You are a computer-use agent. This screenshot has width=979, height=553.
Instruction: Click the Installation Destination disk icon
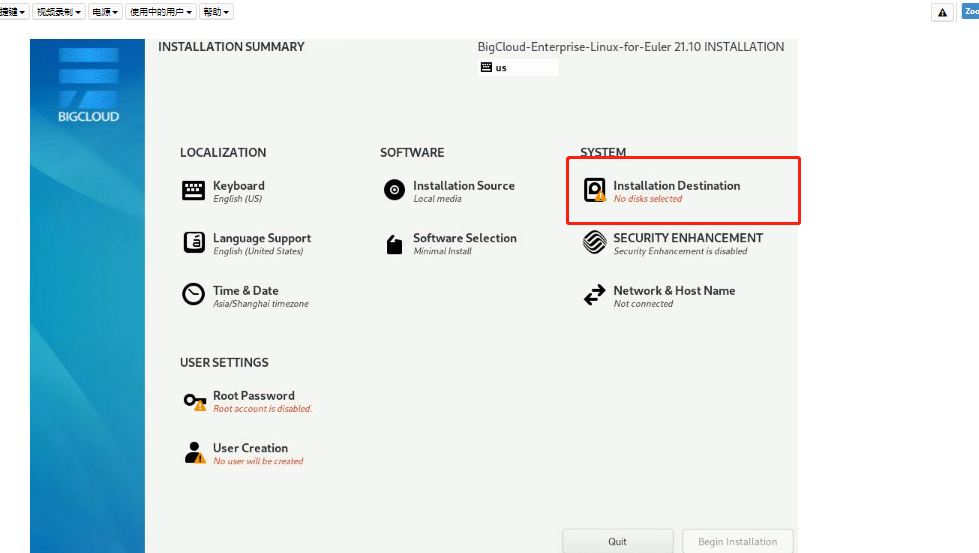click(595, 190)
